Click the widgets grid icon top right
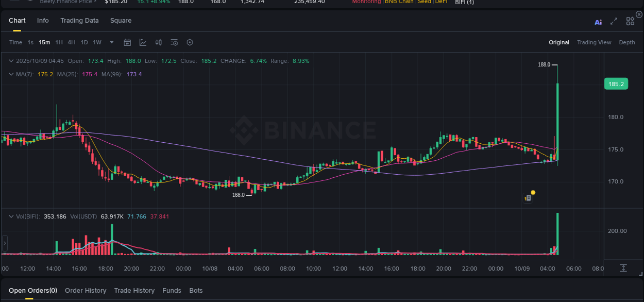Image resolution: width=644 pixels, height=302 pixels. (x=630, y=21)
